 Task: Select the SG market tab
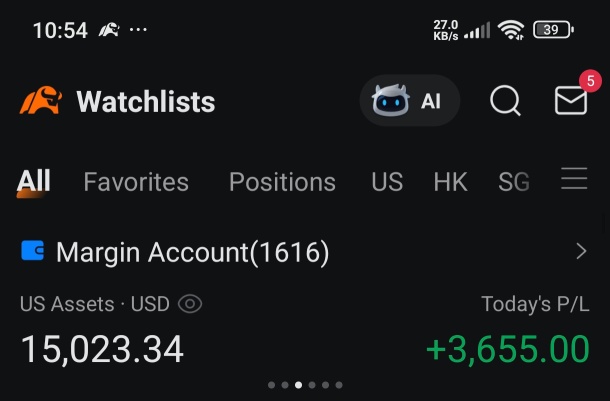point(514,182)
